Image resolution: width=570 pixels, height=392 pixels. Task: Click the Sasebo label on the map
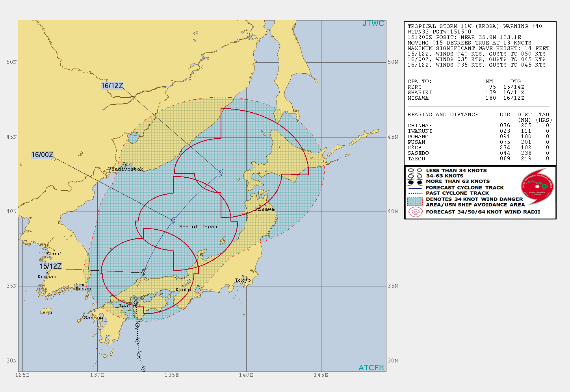[93, 318]
